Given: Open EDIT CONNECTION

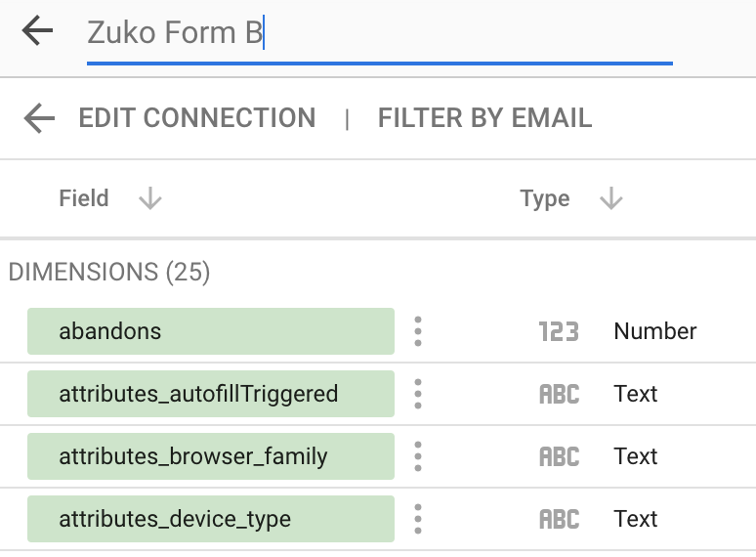Looking at the screenshot, I should tap(196, 118).
